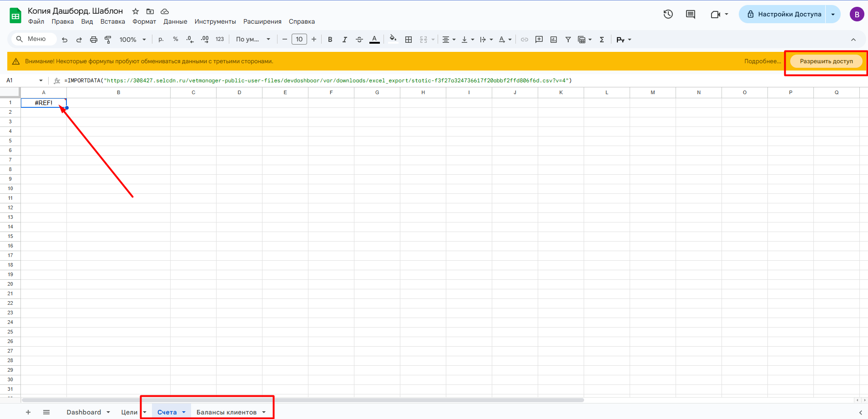Add a new sheet with plus
868x419 pixels.
(28, 412)
